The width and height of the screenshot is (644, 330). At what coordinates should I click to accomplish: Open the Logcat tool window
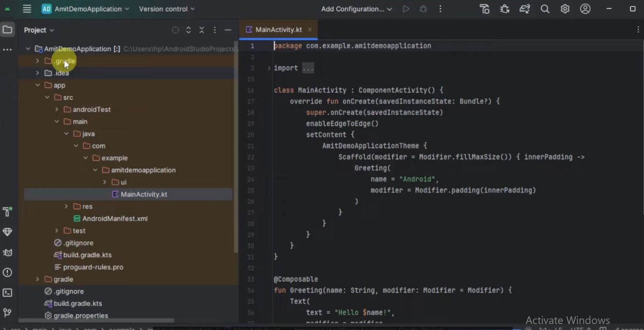tap(7, 253)
